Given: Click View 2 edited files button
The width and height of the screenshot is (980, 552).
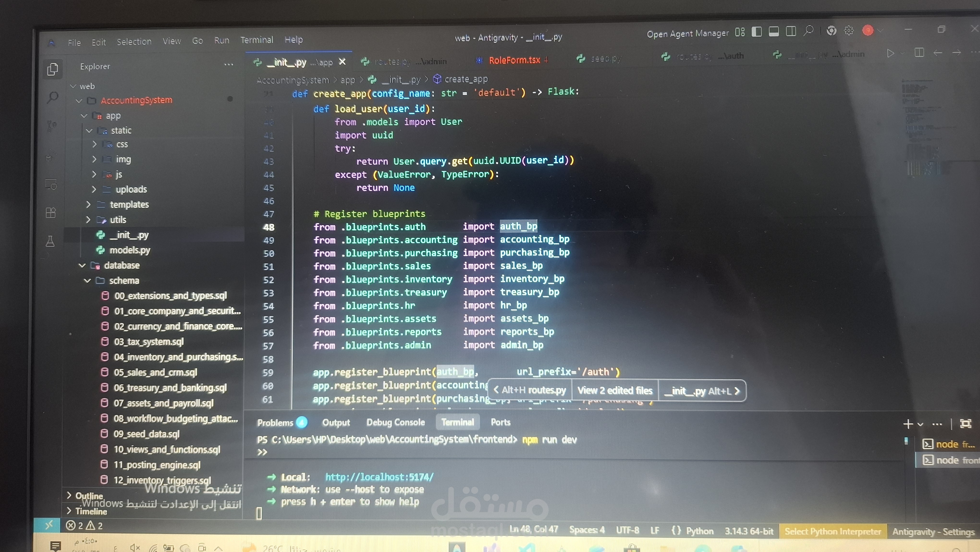Looking at the screenshot, I should (614, 391).
